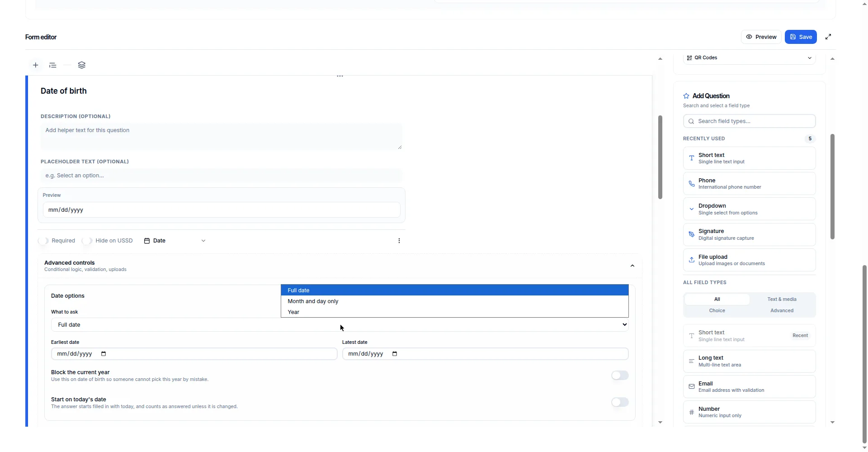This screenshot has width=868, height=452.
Task: Open the QR Codes dropdown
Action: tap(750, 58)
